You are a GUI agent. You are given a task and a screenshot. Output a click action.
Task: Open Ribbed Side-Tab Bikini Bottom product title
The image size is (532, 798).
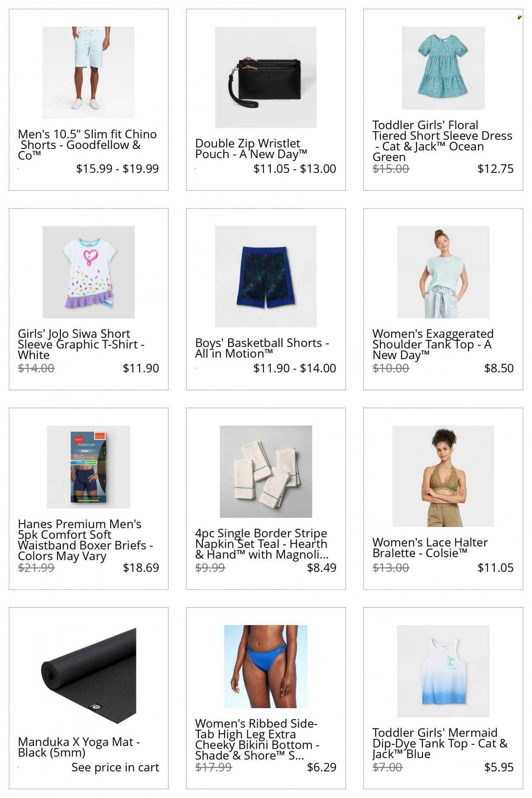point(257,739)
